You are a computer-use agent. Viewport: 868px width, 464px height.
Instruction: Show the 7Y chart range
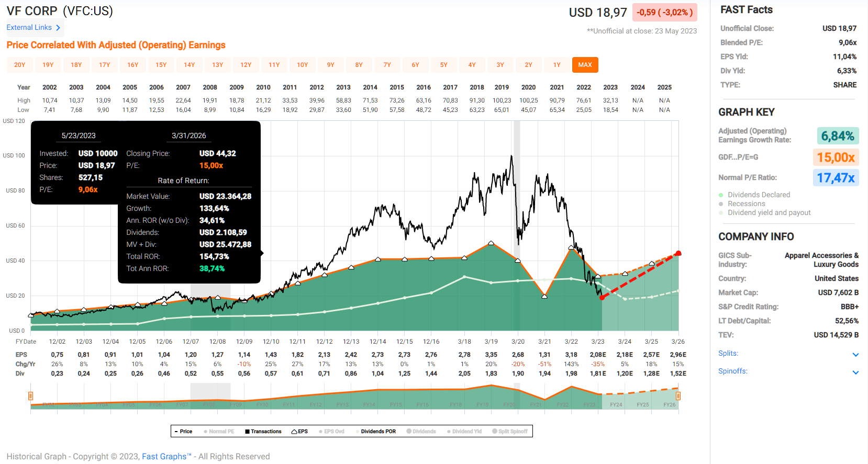tap(387, 65)
